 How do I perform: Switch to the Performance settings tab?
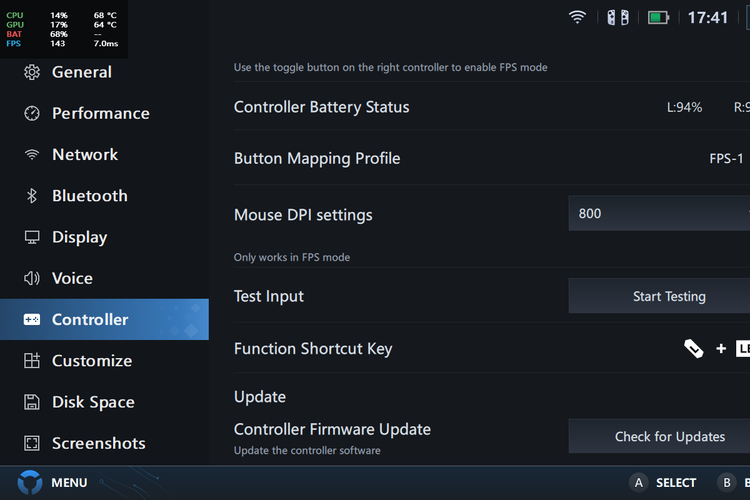coord(100,113)
